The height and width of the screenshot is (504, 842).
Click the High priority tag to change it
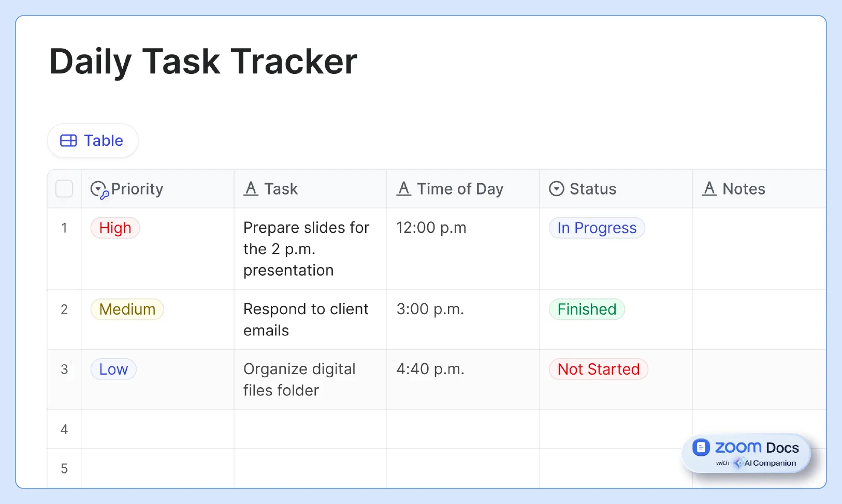click(115, 228)
